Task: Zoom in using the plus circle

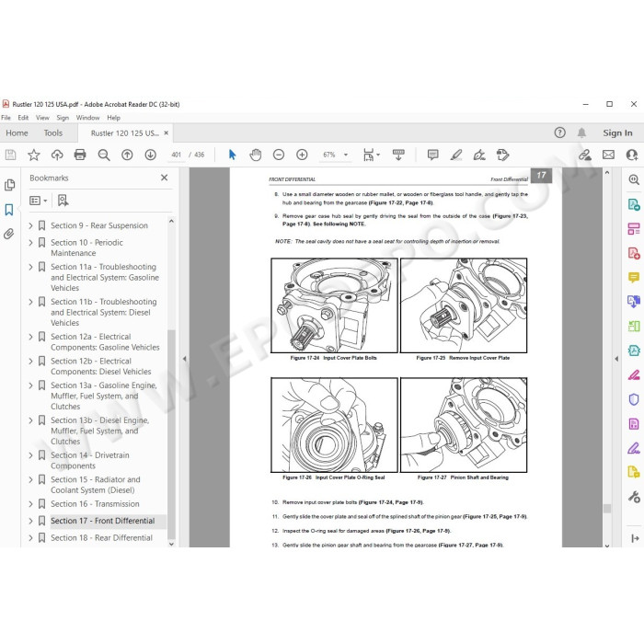Action: pos(302,155)
